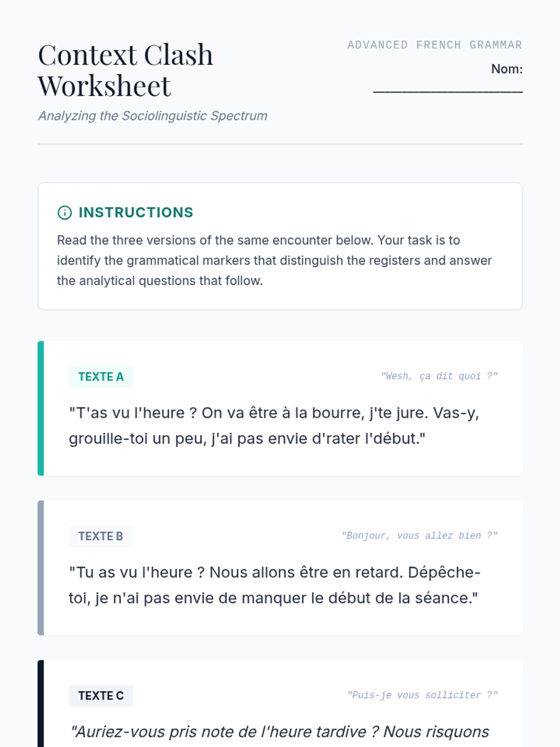This screenshot has width=560, height=747.
Task: Click the teal accent bar of Texte A
Action: [x=41, y=409]
